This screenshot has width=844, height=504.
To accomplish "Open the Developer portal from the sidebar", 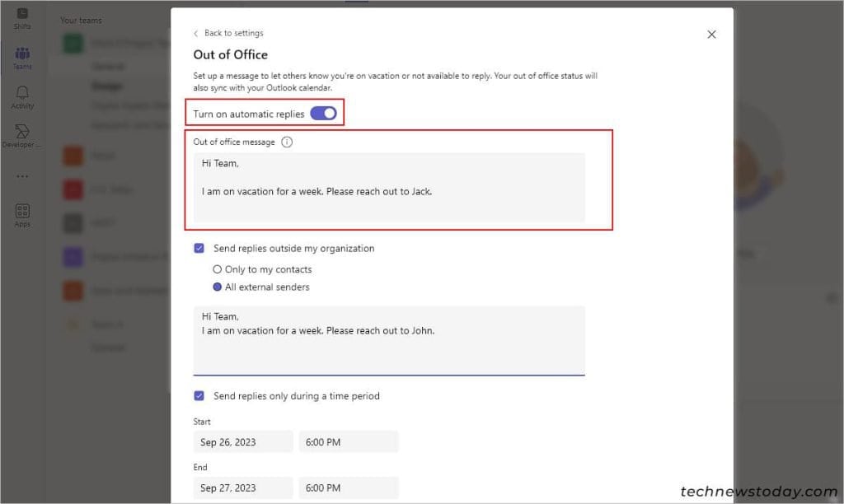I will tap(21, 133).
